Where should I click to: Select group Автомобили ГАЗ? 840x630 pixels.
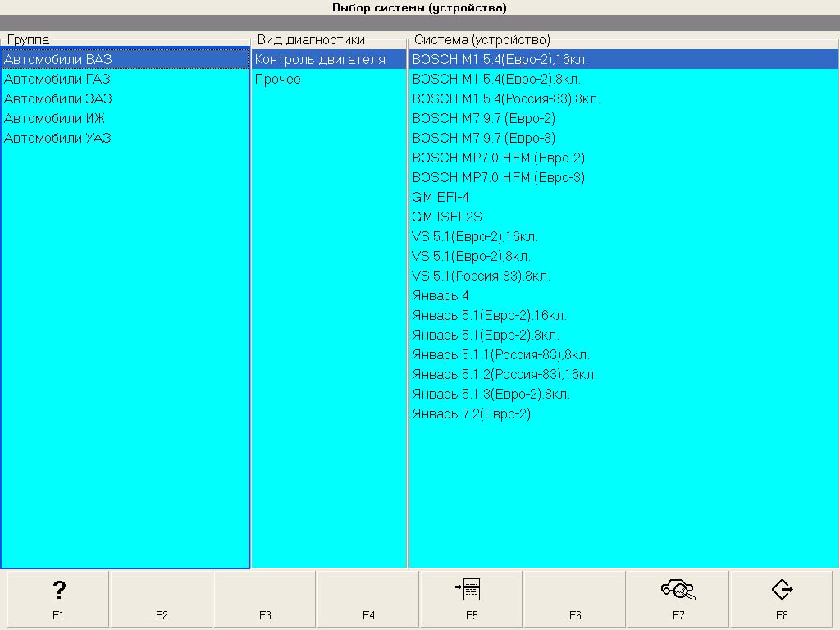click(126, 79)
